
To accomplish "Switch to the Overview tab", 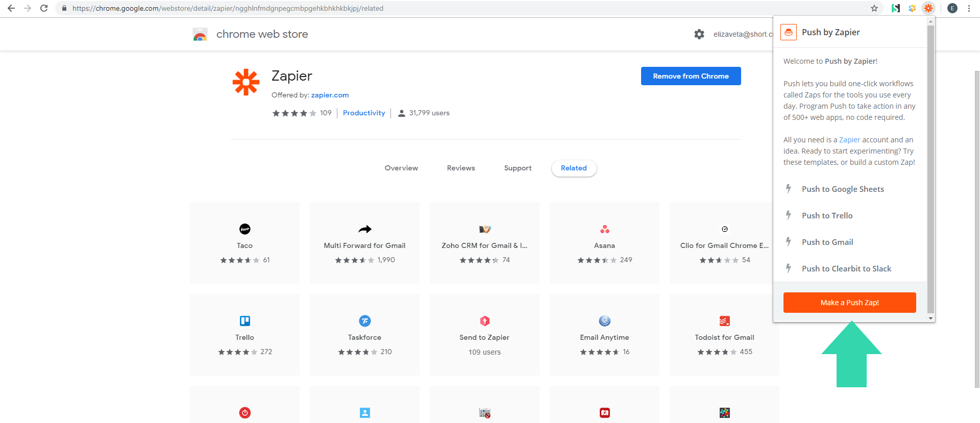I will pos(401,168).
